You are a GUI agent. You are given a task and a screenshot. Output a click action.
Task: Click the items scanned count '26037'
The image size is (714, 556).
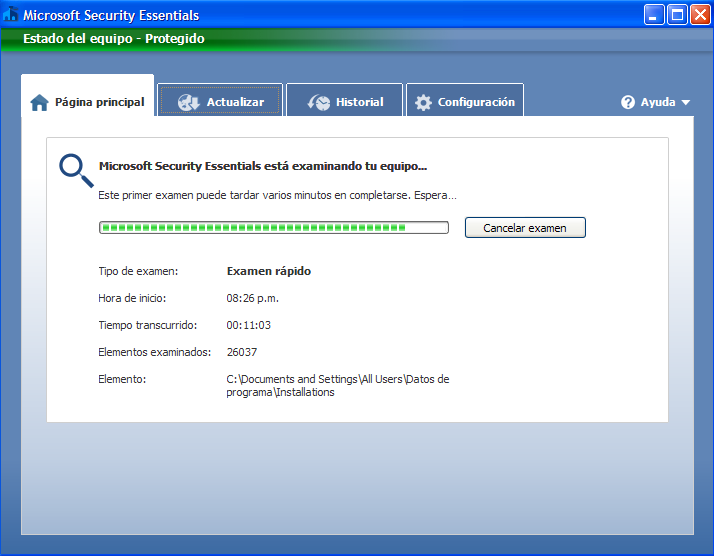(x=242, y=352)
